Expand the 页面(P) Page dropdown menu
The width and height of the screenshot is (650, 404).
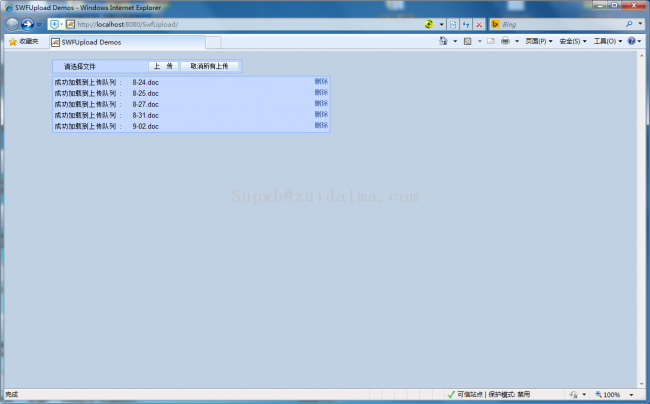pyautogui.click(x=539, y=42)
